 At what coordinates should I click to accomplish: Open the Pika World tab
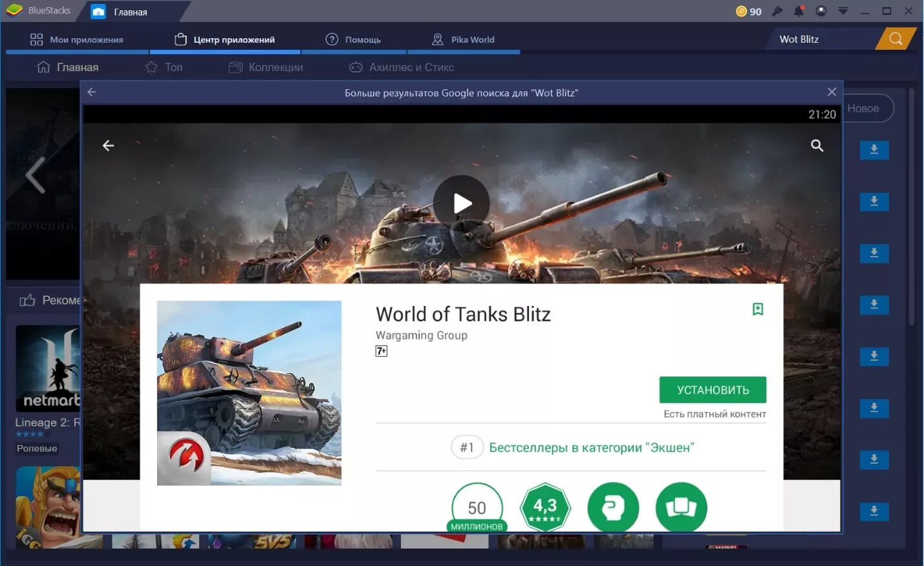pos(463,39)
